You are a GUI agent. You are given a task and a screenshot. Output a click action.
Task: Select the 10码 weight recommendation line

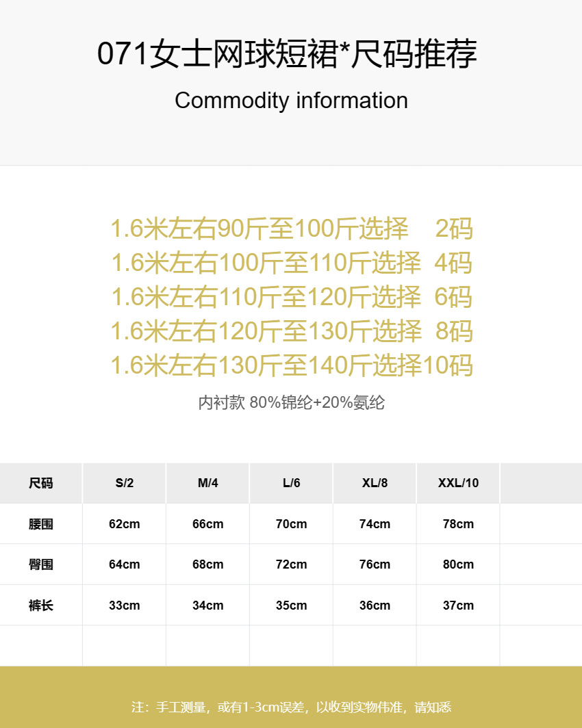(292, 365)
